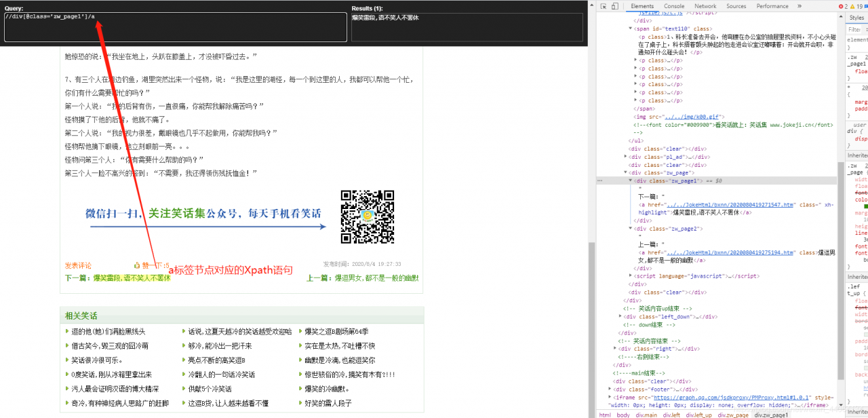This screenshot has width=868, height=418.
Task: Expand the div class="left_down" node
Action: (620, 316)
